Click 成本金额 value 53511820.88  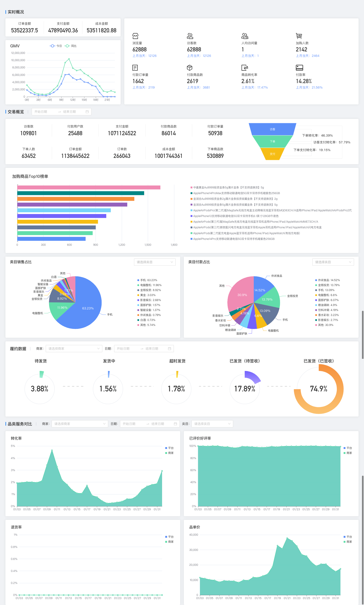(102, 30)
